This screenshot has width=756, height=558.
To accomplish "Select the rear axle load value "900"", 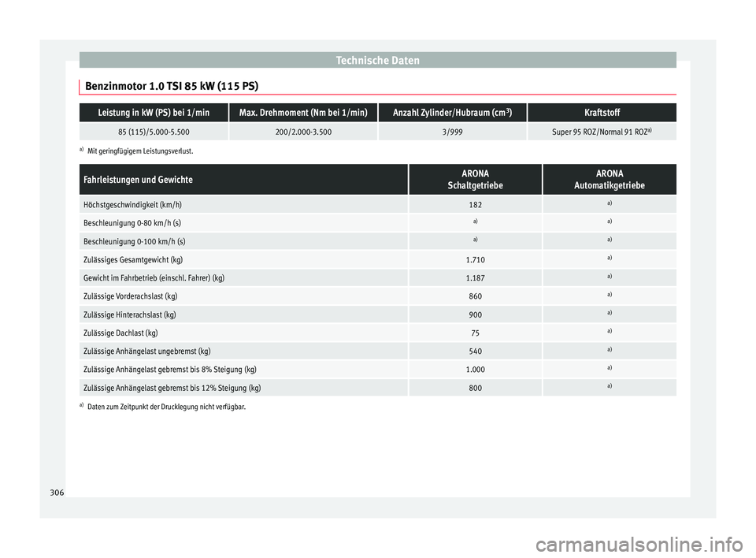I will (x=476, y=314).
